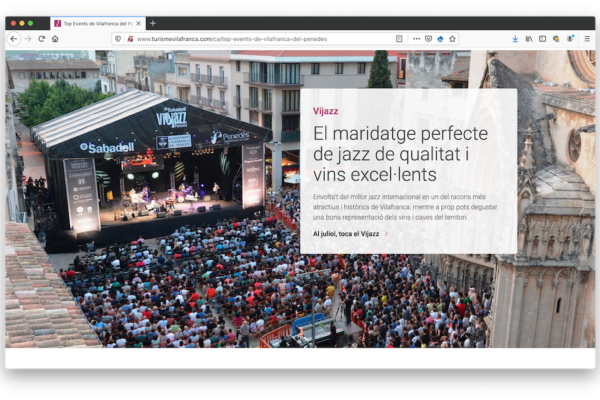Viewport: 600px width, 400px height.
Task: Open tracking protection shield info
Action: tap(118, 39)
